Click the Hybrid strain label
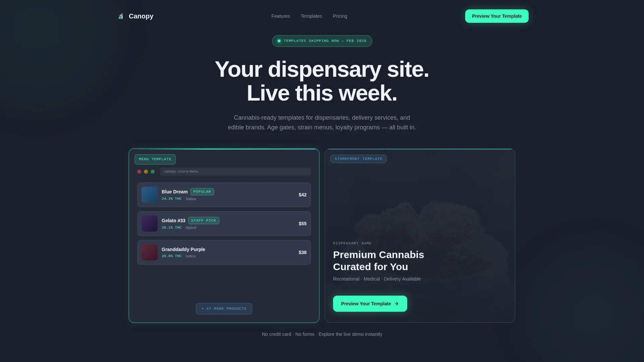 pyautogui.click(x=191, y=228)
